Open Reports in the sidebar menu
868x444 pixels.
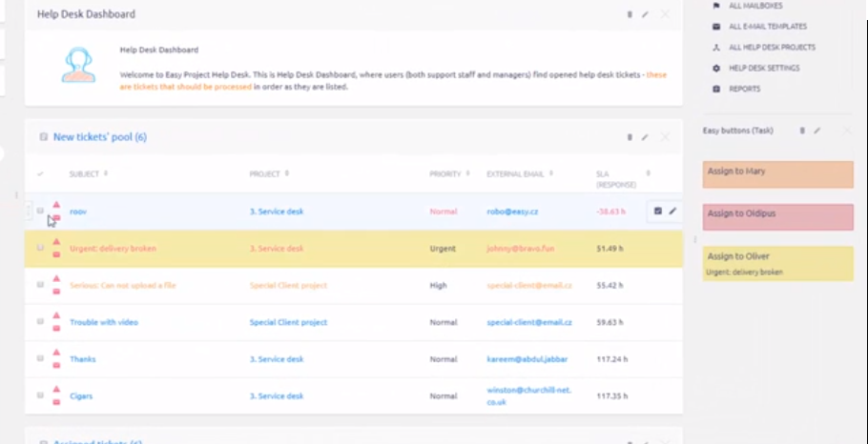coord(745,89)
